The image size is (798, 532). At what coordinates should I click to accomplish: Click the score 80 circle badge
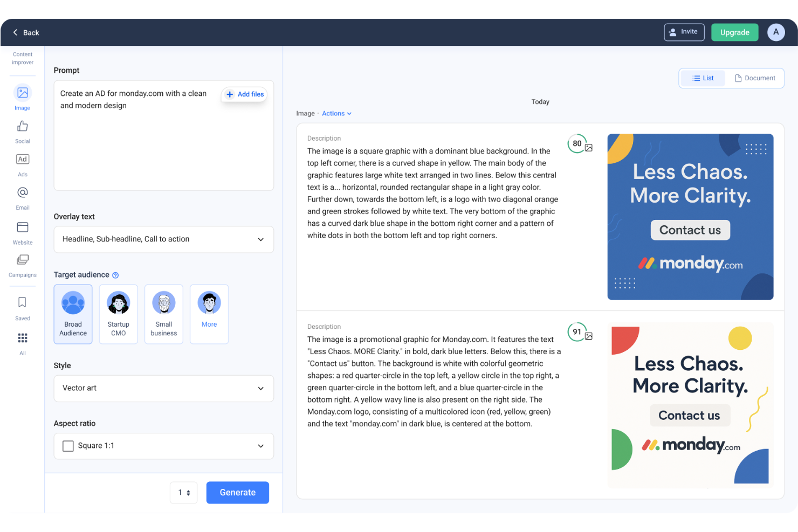click(x=577, y=143)
